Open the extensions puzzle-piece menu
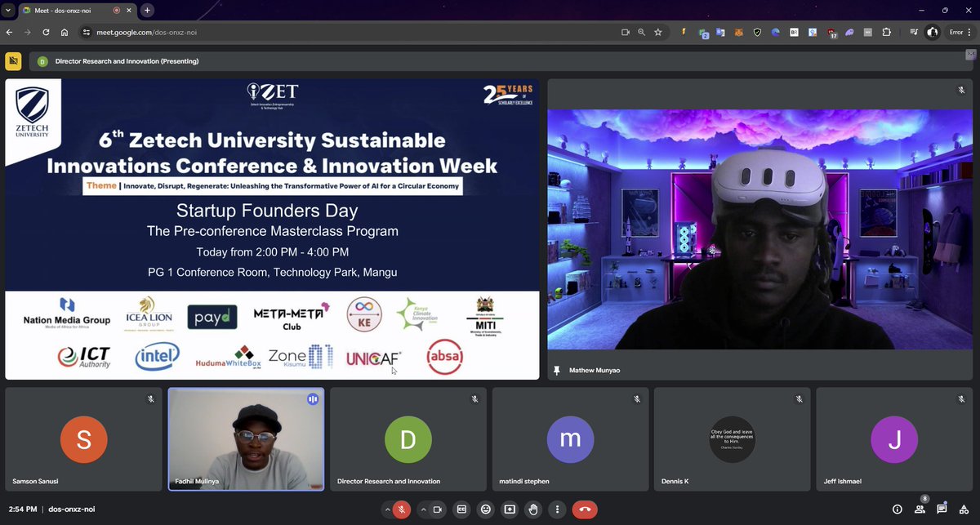Screen dimensions: 980x525 pos(886,33)
